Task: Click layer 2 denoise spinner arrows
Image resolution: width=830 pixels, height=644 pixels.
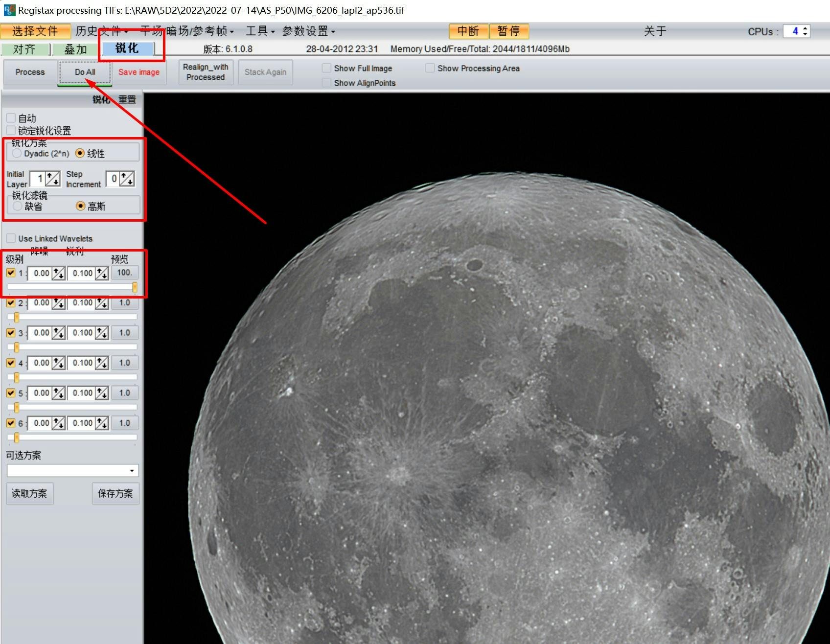Action: (59, 303)
